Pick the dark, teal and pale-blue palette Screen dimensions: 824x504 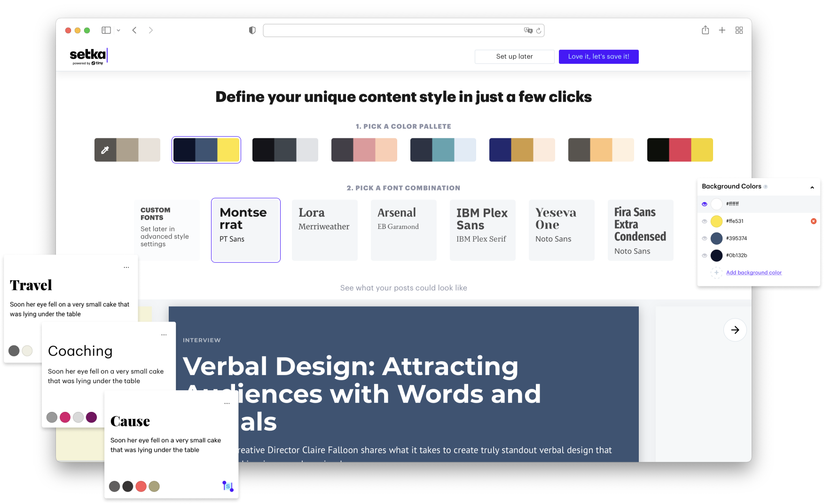coord(443,150)
